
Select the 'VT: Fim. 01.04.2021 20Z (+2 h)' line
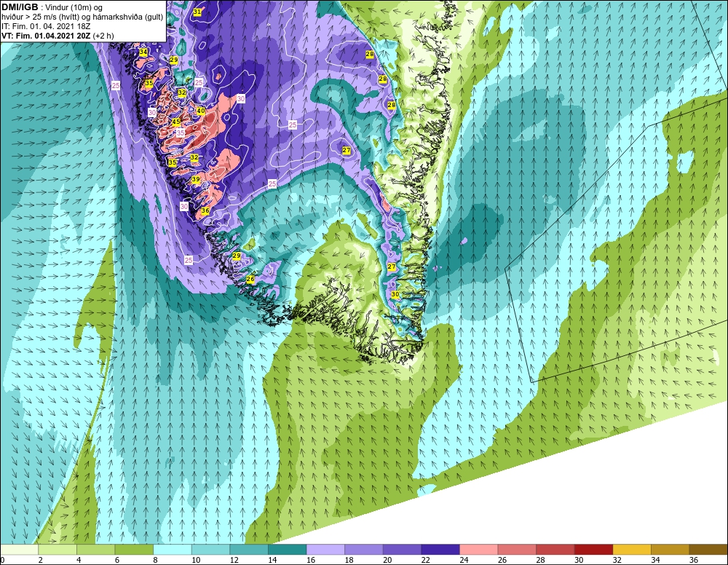58,35
